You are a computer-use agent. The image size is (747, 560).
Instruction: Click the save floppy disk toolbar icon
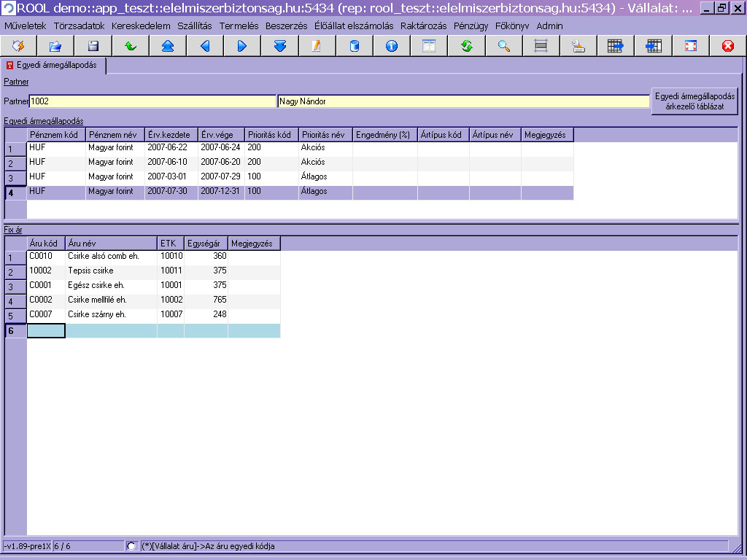(x=93, y=46)
